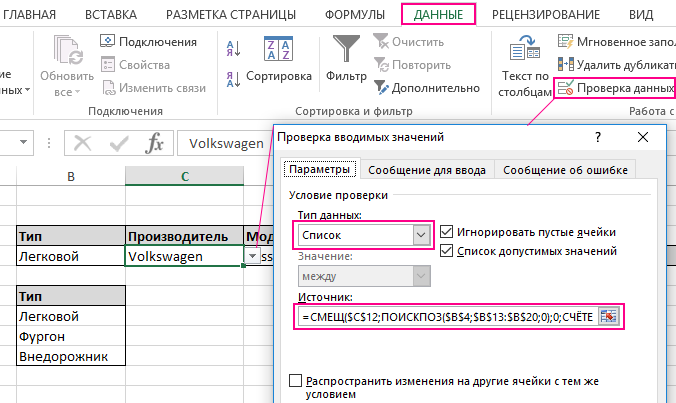This screenshot has width=676, height=403.
Task: Click Text to Columns (Текст по столбцам)
Action: click(x=525, y=67)
